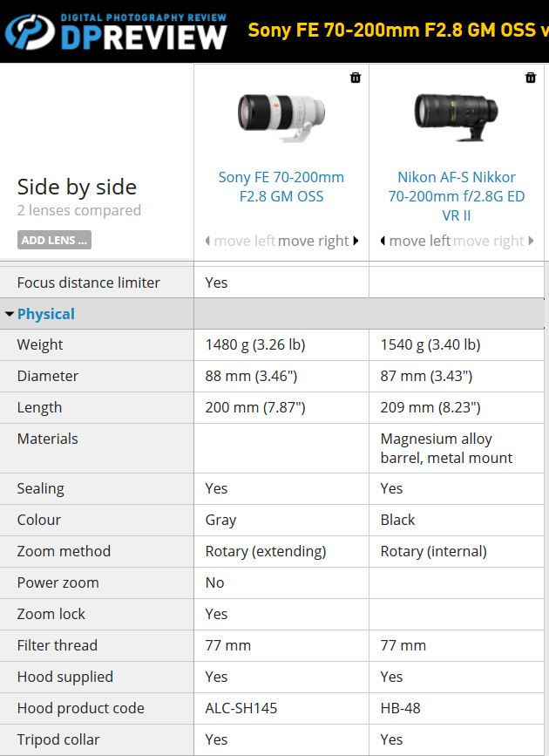The image size is (549, 756).
Task: Click the Side by side heading
Action: [77, 187]
